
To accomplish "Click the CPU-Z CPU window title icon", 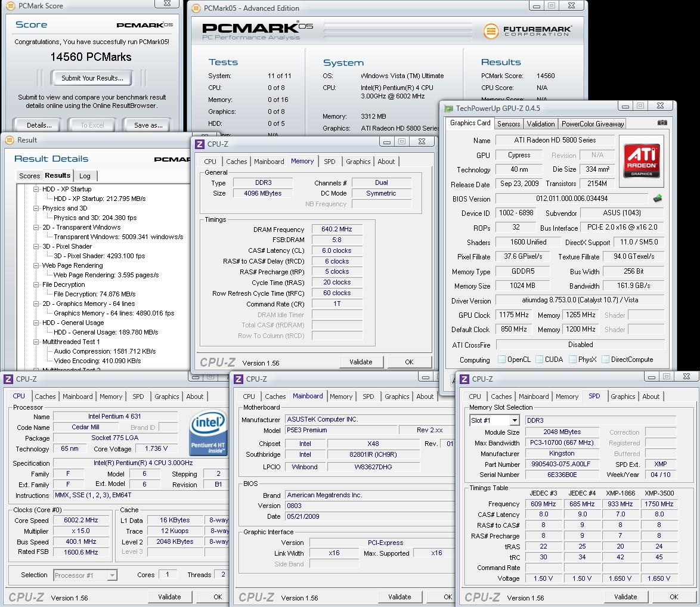I will [8, 379].
